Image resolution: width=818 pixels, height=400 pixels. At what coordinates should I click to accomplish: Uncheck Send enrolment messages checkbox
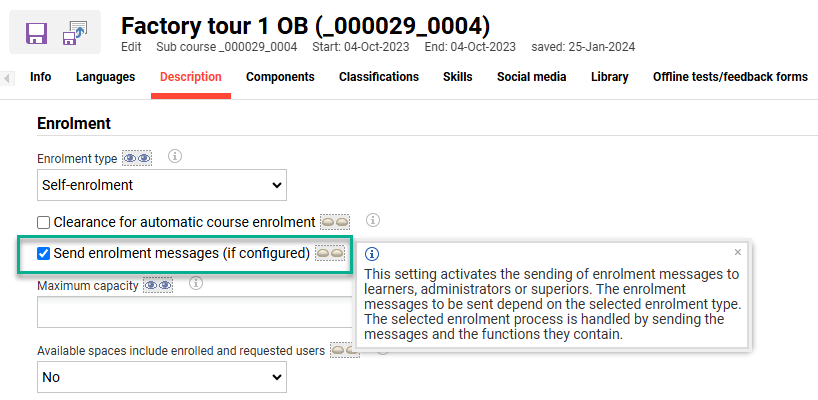43,253
